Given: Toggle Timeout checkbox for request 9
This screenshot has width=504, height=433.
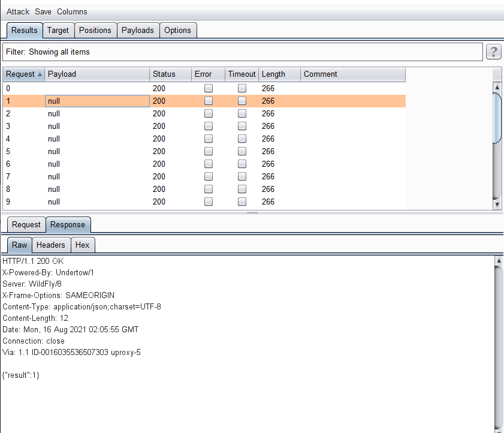Looking at the screenshot, I should (242, 202).
